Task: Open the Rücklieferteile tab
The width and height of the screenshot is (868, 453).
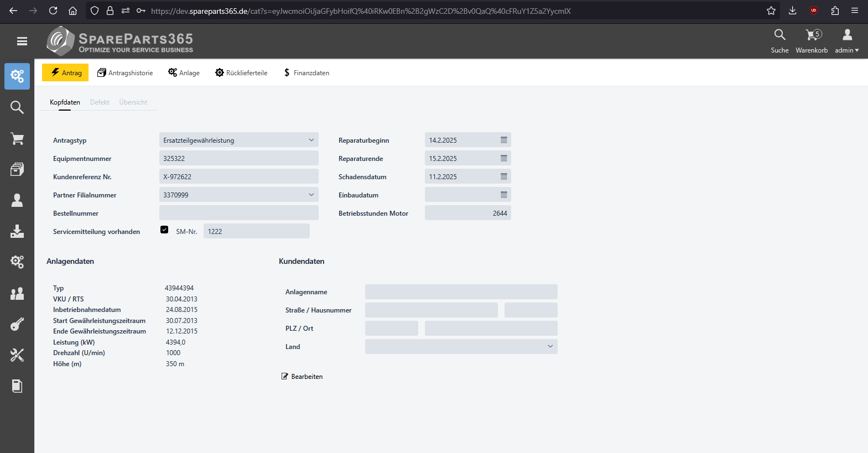Action: (x=241, y=73)
